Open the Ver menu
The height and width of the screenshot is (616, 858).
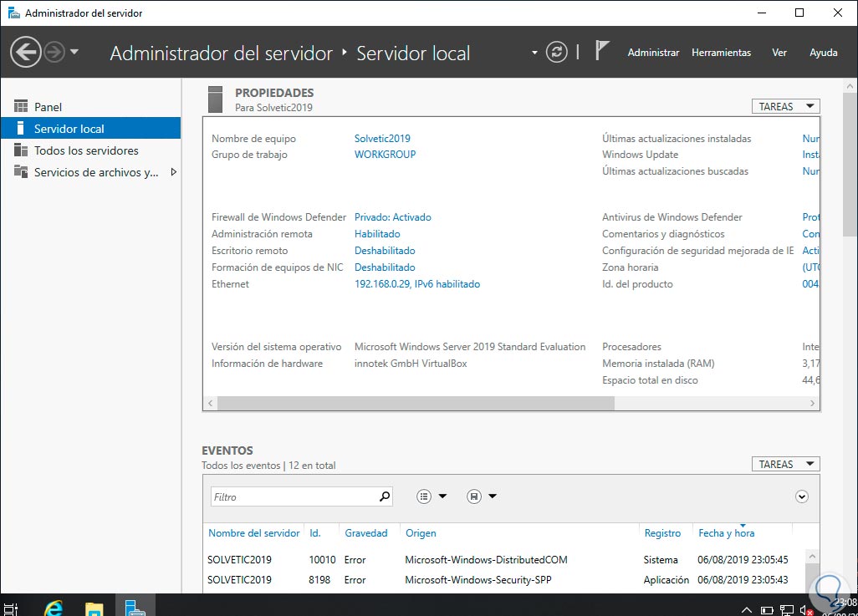pos(779,53)
